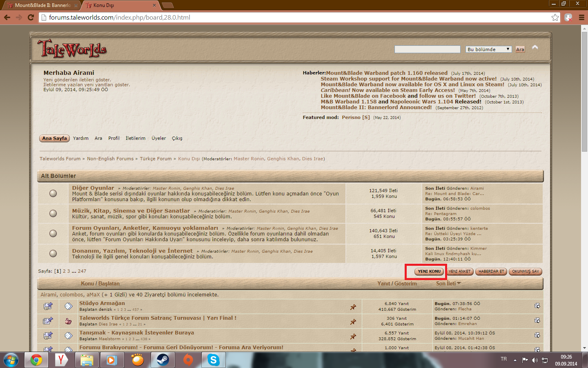
Task: Open the Ana Sayfa menu item
Action: point(54,138)
